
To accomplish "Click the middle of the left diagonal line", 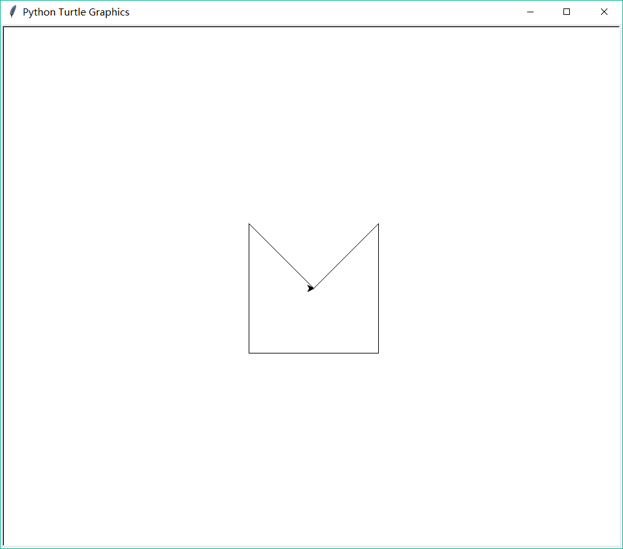I will pos(281,256).
